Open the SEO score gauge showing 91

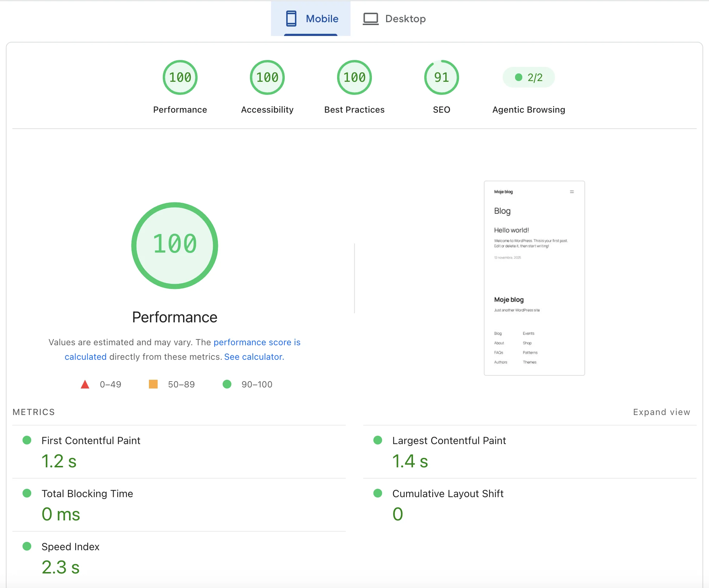(x=442, y=77)
